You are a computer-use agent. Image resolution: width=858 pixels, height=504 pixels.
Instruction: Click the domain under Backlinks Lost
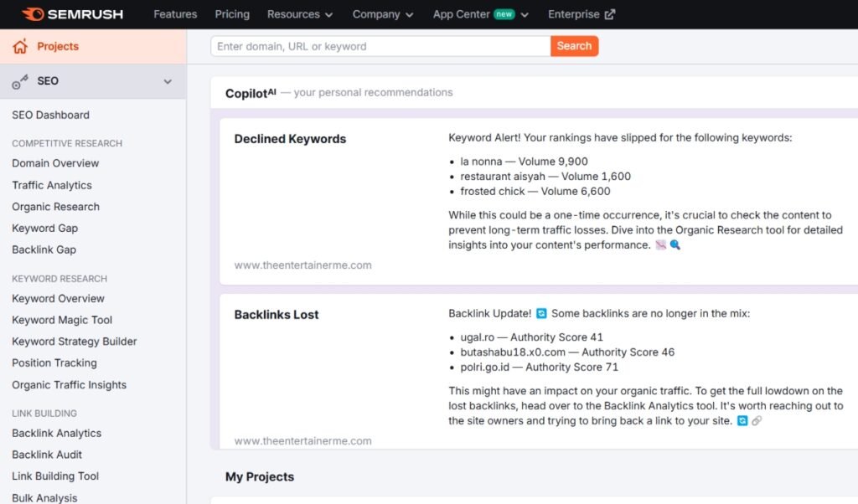[x=302, y=440]
